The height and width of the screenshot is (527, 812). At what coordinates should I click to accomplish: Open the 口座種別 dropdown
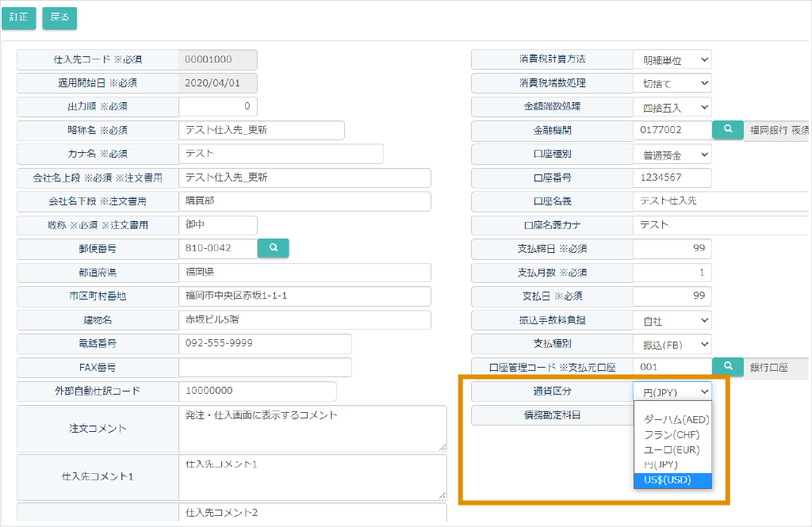(x=672, y=155)
